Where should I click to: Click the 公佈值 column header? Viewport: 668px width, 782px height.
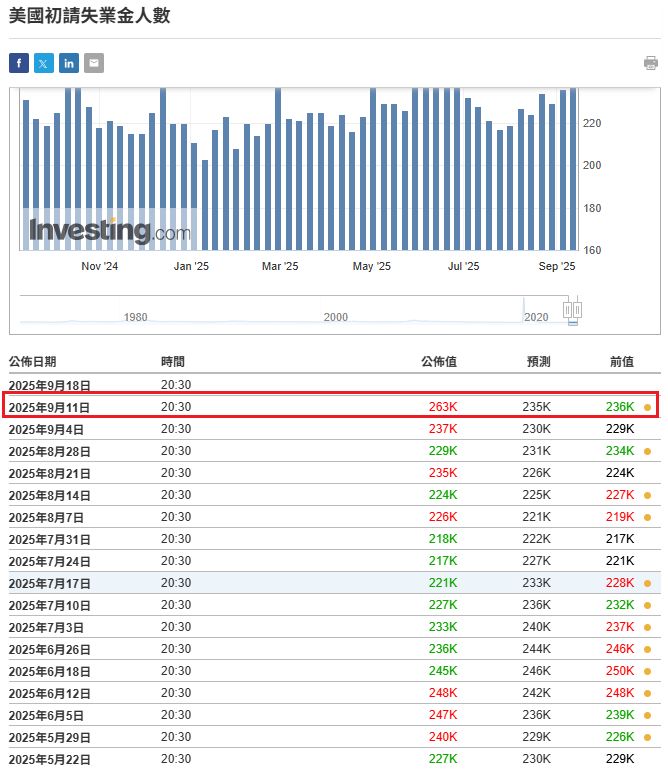click(439, 362)
